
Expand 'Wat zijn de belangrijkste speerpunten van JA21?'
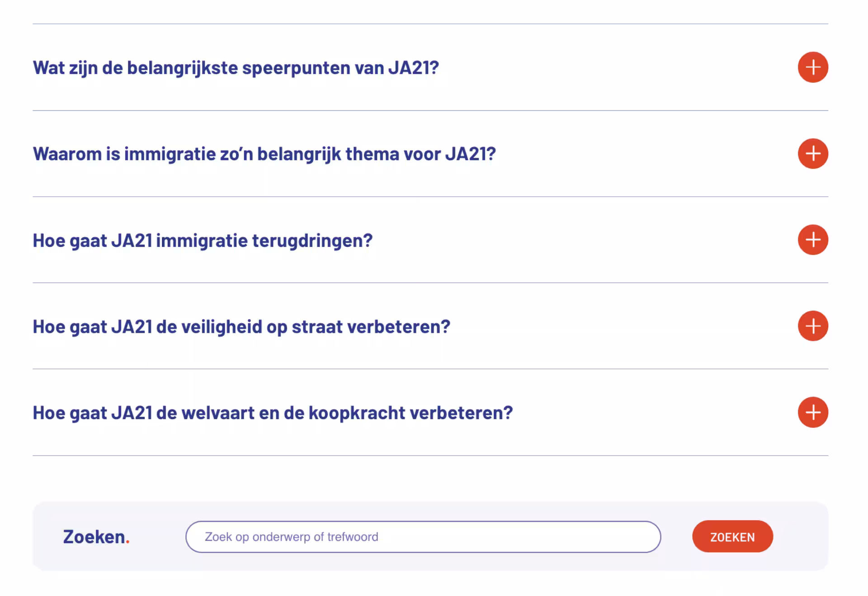tap(236, 68)
